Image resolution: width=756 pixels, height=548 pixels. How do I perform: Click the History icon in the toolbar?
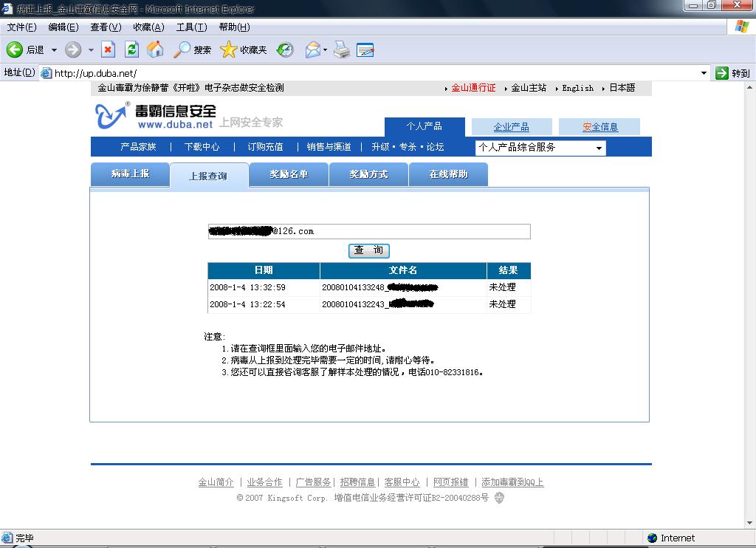pos(285,49)
